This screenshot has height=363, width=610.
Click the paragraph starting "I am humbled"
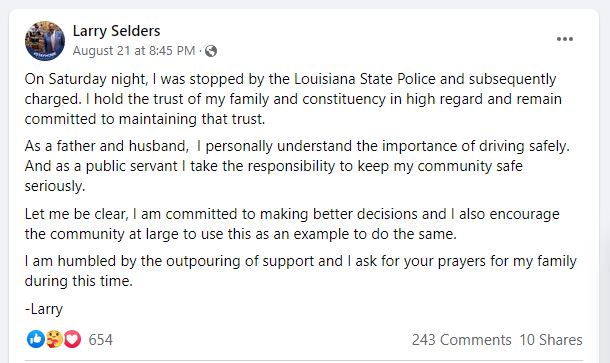pyautogui.click(x=300, y=271)
